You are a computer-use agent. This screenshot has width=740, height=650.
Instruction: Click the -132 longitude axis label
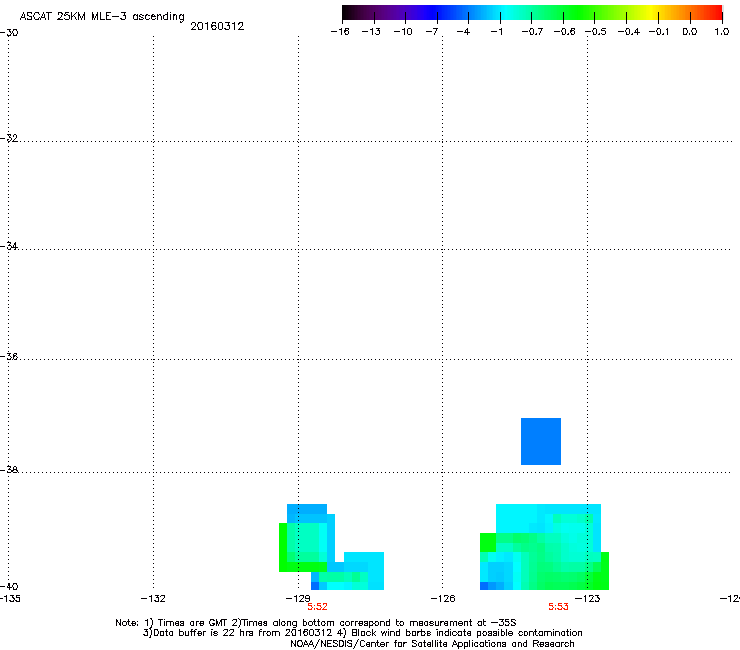pos(153,599)
